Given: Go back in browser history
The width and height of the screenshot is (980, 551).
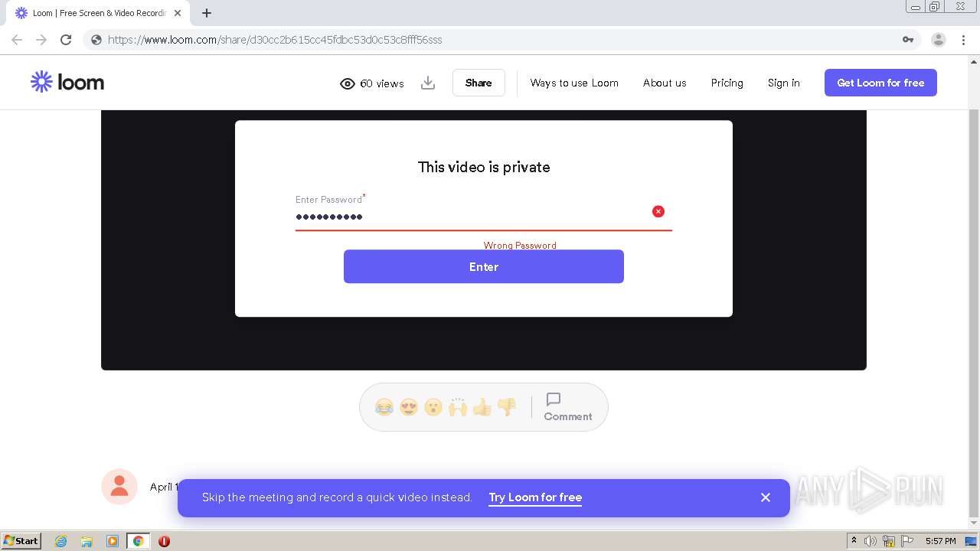Looking at the screenshot, I should click(x=17, y=40).
